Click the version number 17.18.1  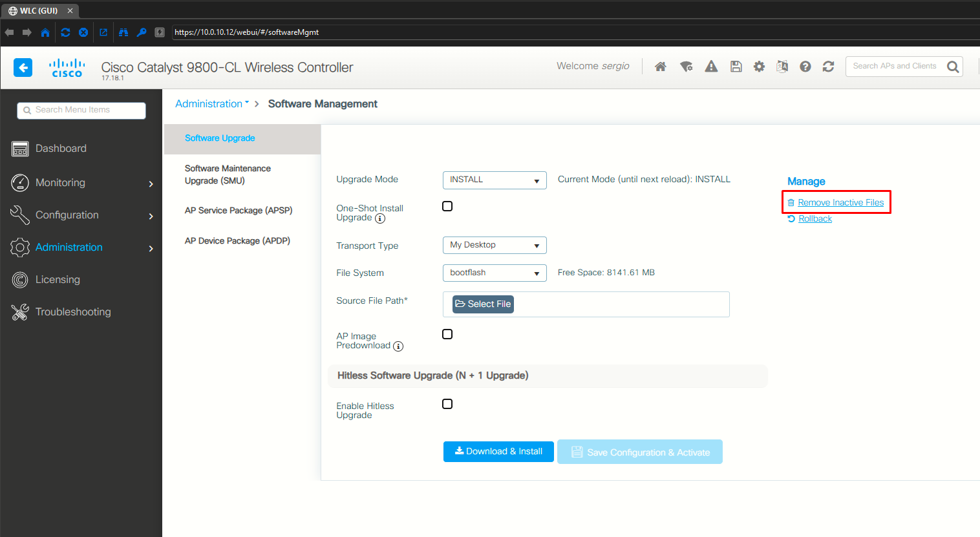(x=112, y=78)
